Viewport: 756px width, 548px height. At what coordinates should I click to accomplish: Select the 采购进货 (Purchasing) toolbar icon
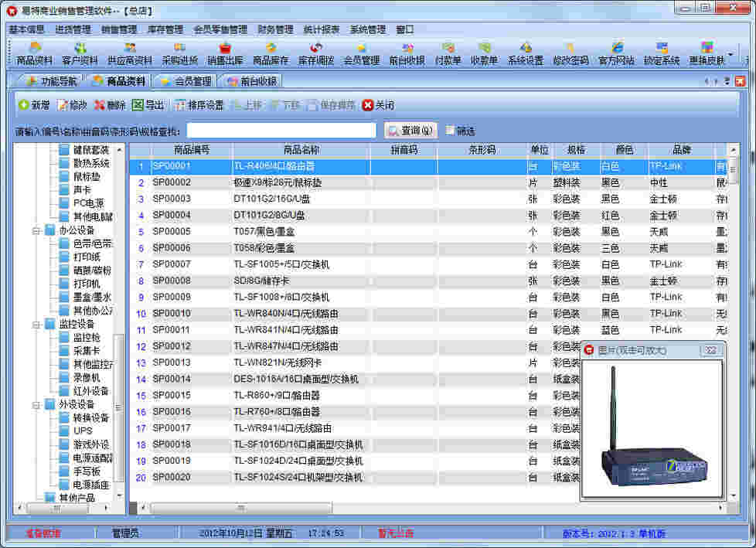[174, 55]
